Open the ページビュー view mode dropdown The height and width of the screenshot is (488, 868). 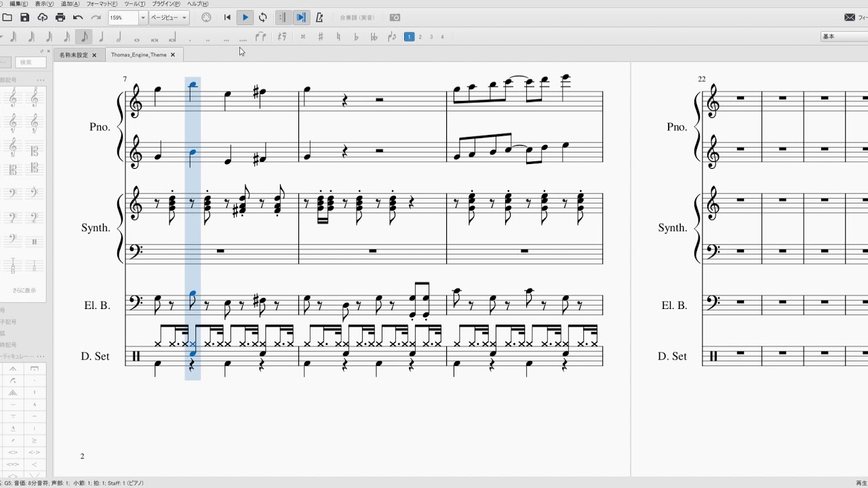pos(169,18)
